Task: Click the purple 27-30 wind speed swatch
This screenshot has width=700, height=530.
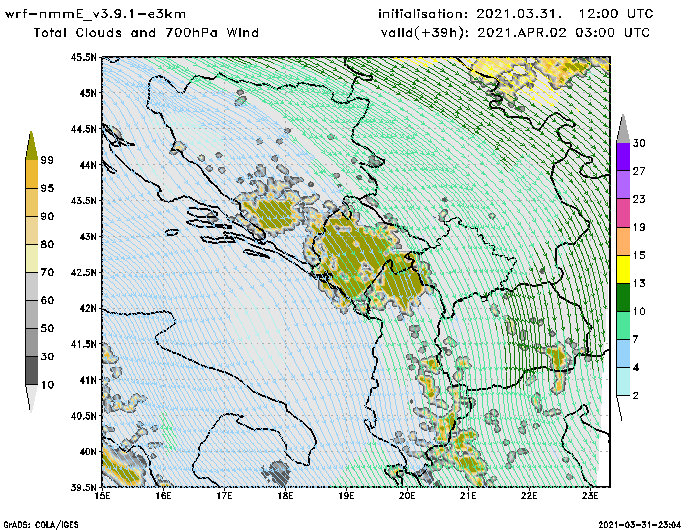Action: click(623, 156)
